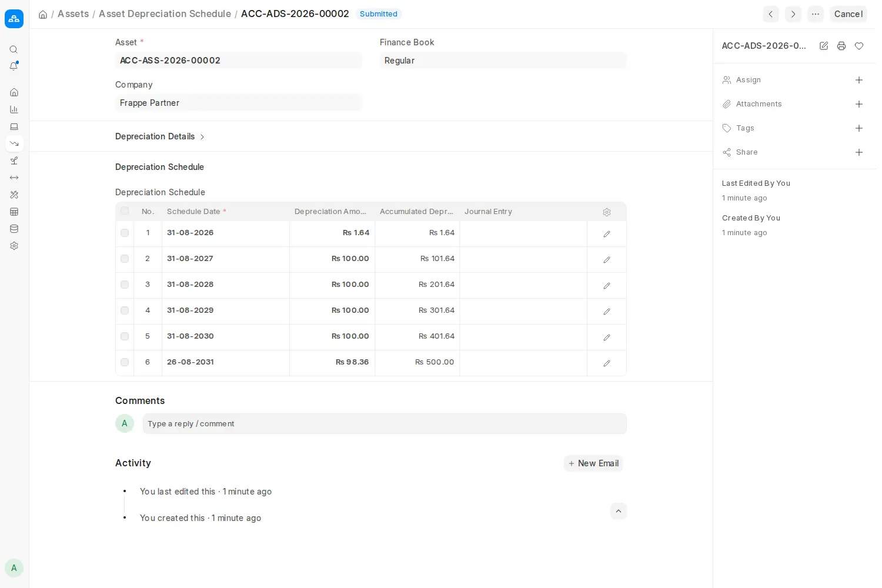Image resolution: width=882 pixels, height=588 pixels.
Task: Add an attachment with the plus icon
Action: pyautogui.click(x=859, y=104)
